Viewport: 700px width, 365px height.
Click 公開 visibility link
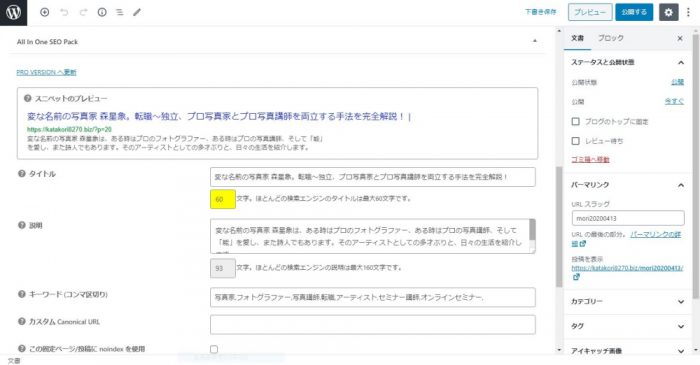(x=677, y=82)
